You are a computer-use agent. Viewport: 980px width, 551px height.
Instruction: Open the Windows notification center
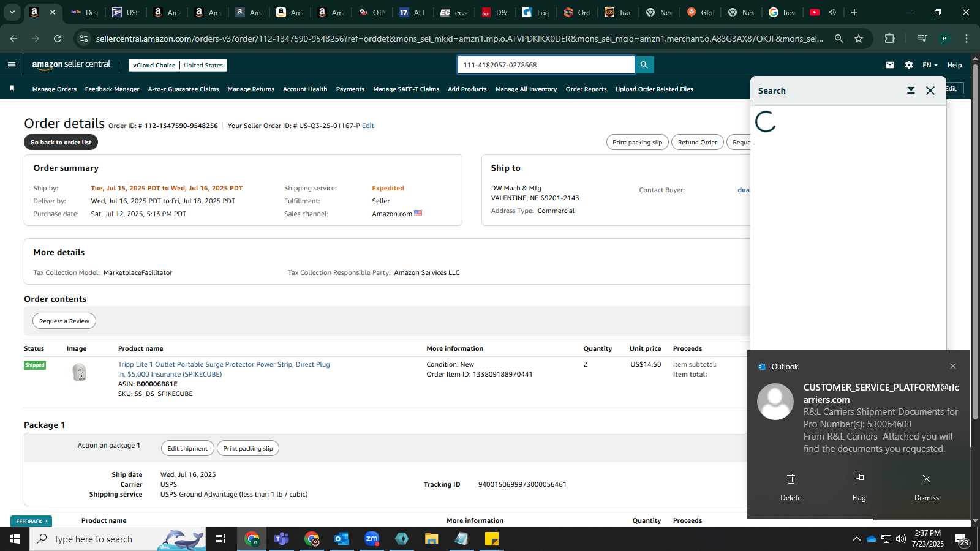960,539
